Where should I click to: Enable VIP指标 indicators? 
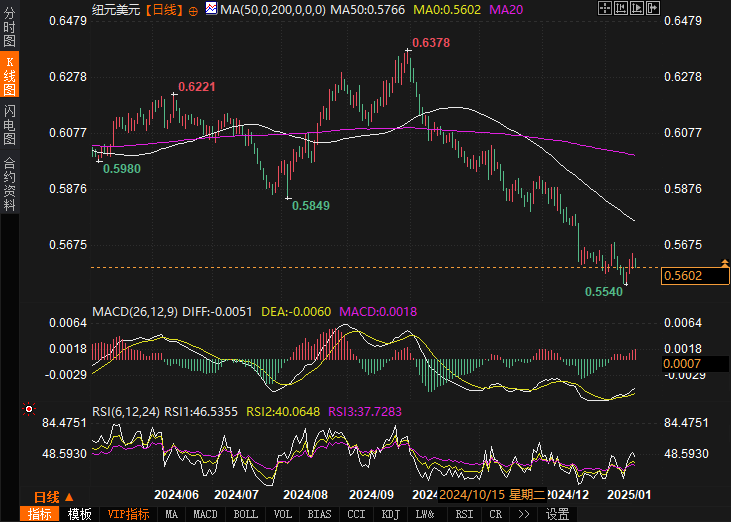pos(129,514)
